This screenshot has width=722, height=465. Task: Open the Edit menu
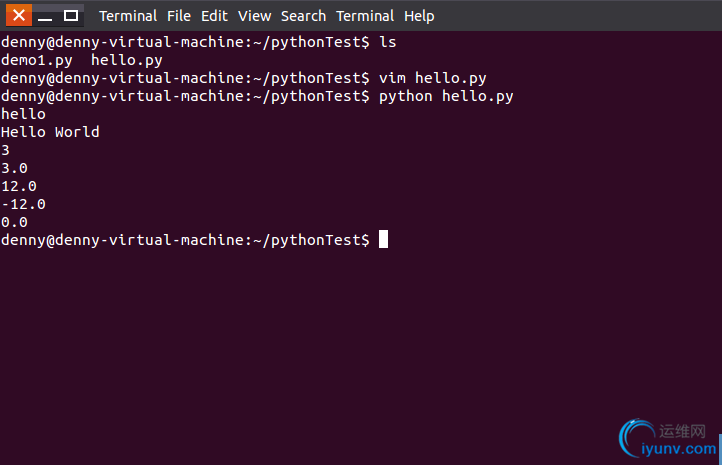[x=214, y=16]
